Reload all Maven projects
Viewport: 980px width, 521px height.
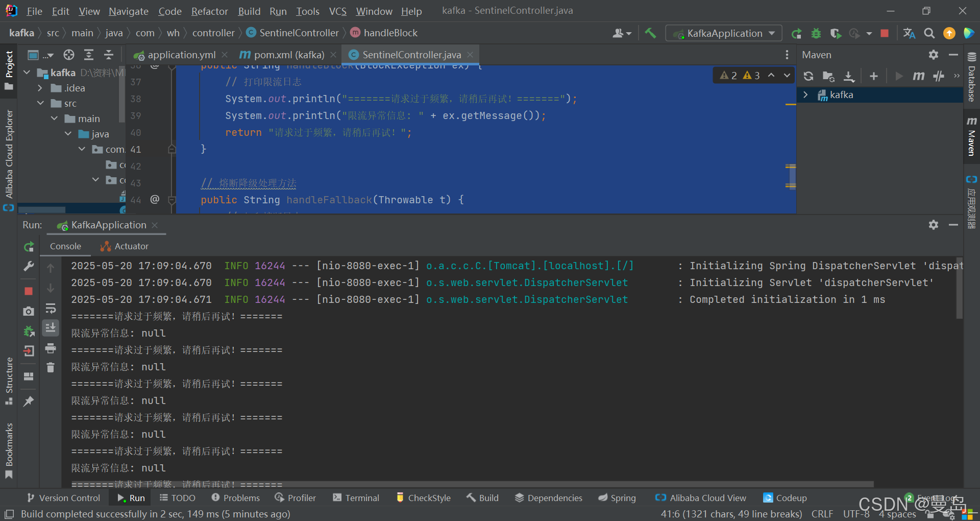click(x=808, y=76)
